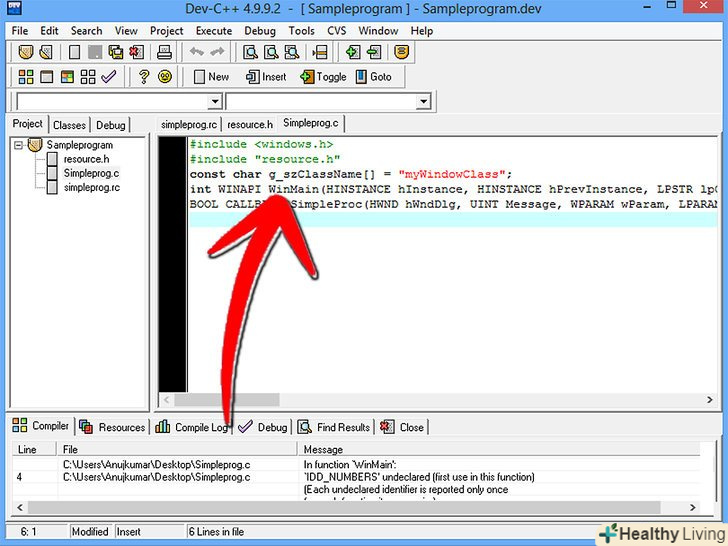Open the Tools menu
This screenshot has height=546, width=728.
click(302, 31)
